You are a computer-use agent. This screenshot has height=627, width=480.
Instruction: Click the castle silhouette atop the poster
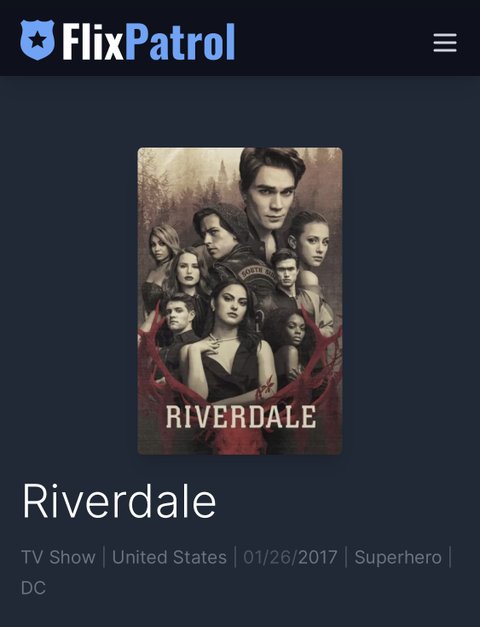[x=224, y=173]
